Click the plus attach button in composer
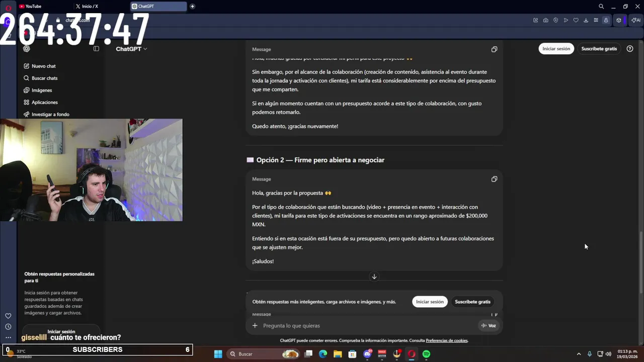Screen dimensions: 644x362 click(x=255, y=325)
